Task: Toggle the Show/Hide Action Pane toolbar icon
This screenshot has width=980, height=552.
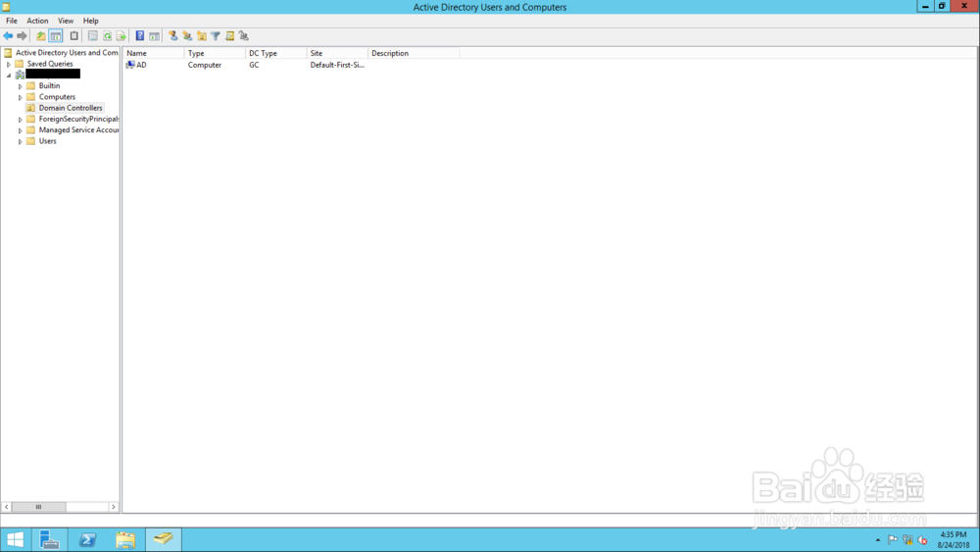Action: pyautogui.click(x=154, y=36)
